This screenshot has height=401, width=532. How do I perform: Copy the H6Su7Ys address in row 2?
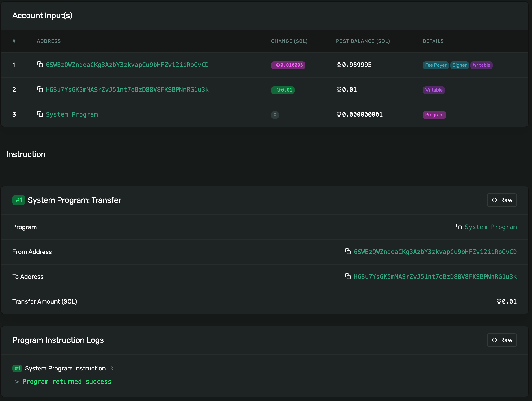tap(40, 89)
